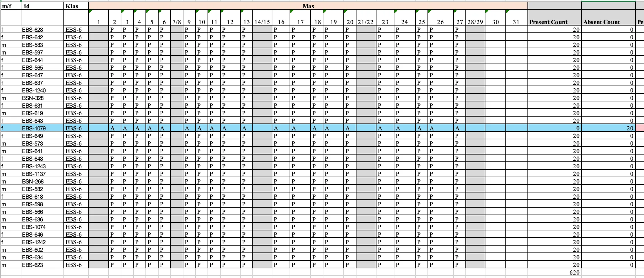Select Absent Count value 20 for EBS-1079
The image size is (644, 278).
click(x=608, y=128)
